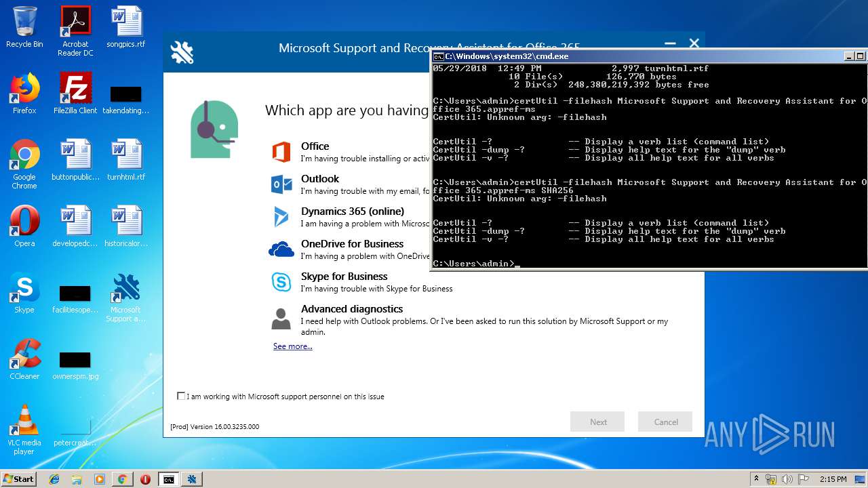The width and height of the screenshot is (868, 488).
Task: Click the cmd.exe window title bar icon
Action: coord(439,56)
